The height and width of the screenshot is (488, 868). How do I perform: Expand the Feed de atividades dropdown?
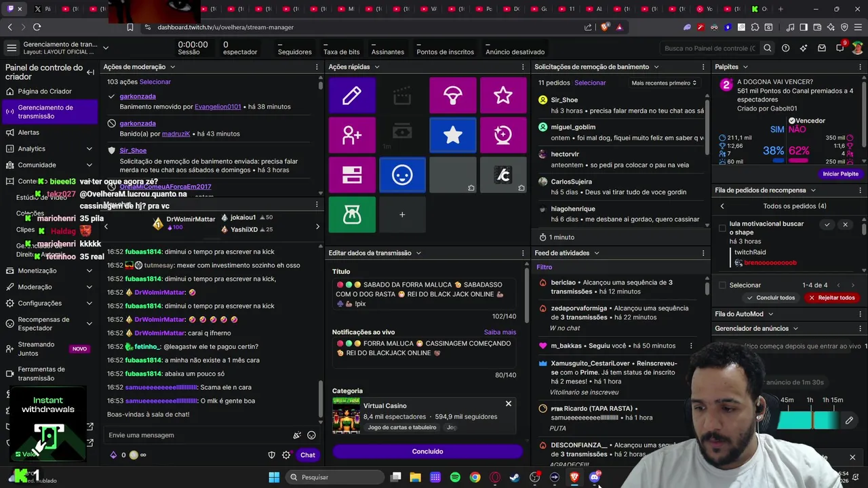point(597,253)
